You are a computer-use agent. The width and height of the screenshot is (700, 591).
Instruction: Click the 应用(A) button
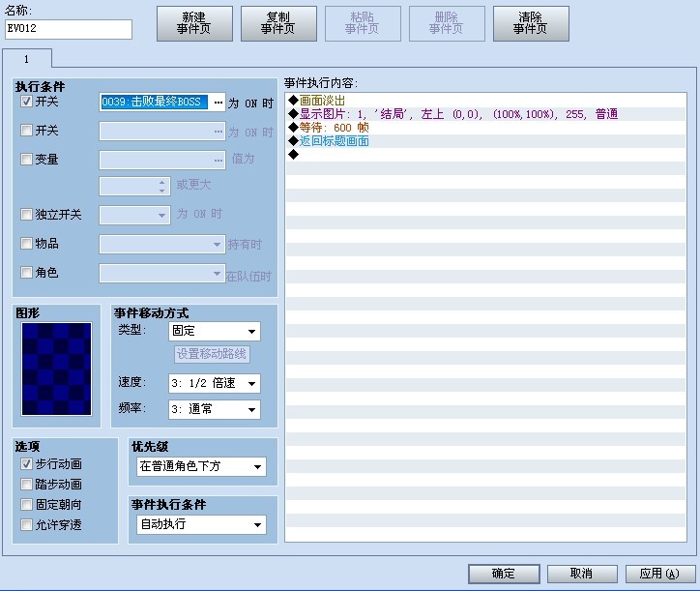coord(660,574)
